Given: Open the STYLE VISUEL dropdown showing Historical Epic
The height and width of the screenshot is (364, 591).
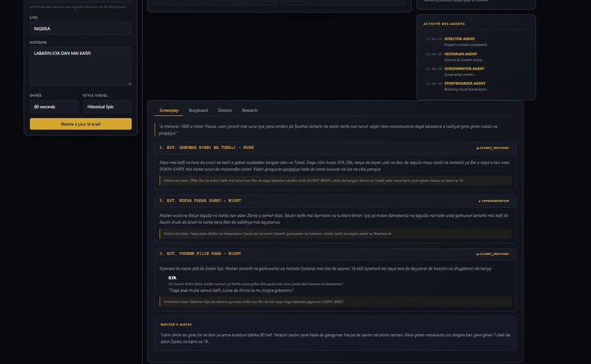Looking at the screenshot, I should coord(107,107).
